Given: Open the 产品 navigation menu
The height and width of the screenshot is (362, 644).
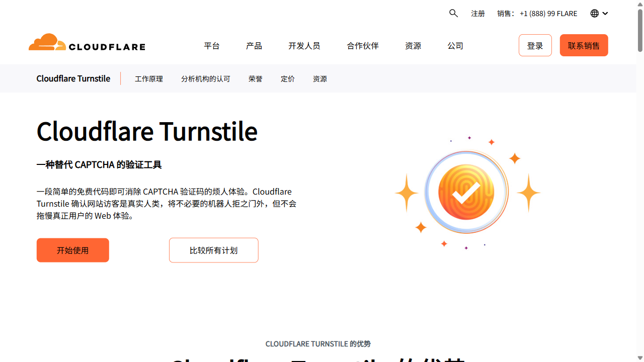Looking at the screenshot, I should tap(254, 45).
